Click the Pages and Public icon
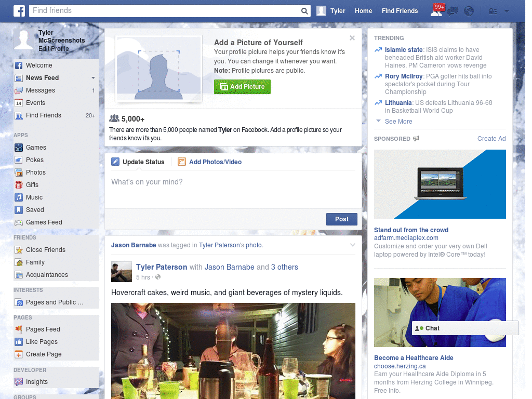The image size is (532, 399). [x=19, y=302]
